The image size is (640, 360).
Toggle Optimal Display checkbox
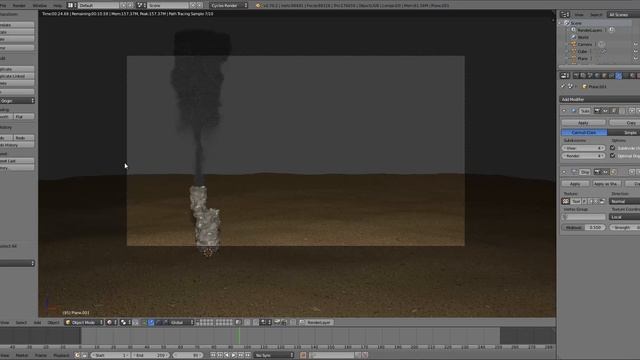point(612,156)
